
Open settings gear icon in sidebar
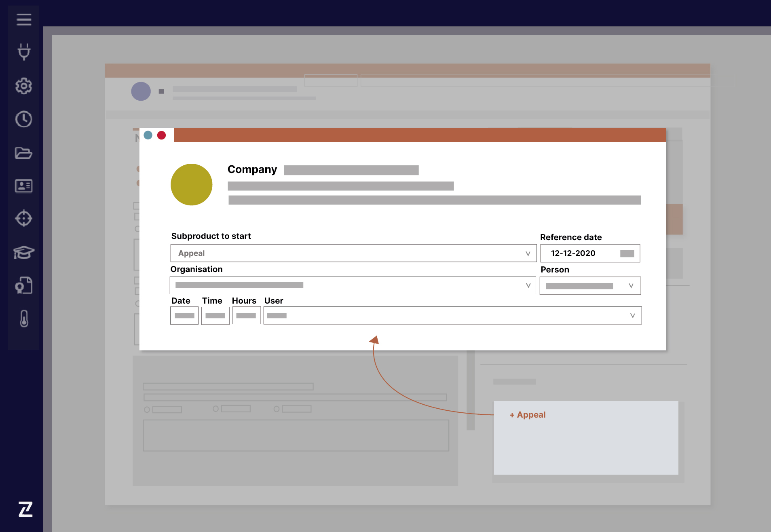point(24,86)
